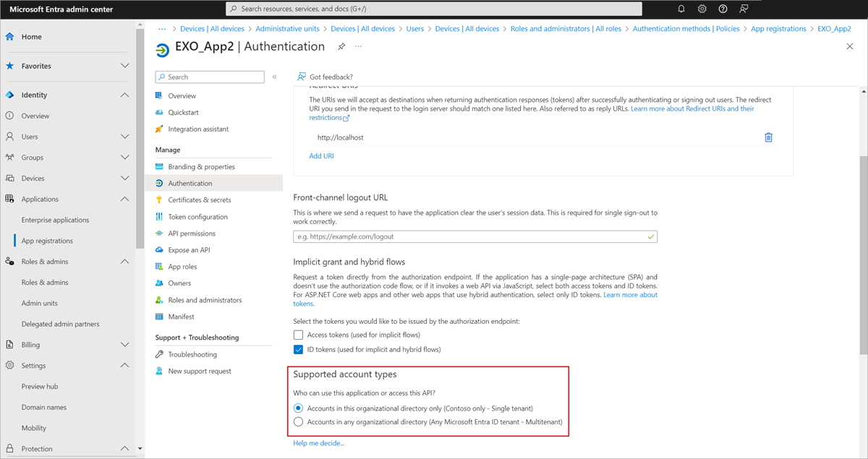Click Help me decide link
This screenshot has width=868, height=459.
click(x=319, y=443)
